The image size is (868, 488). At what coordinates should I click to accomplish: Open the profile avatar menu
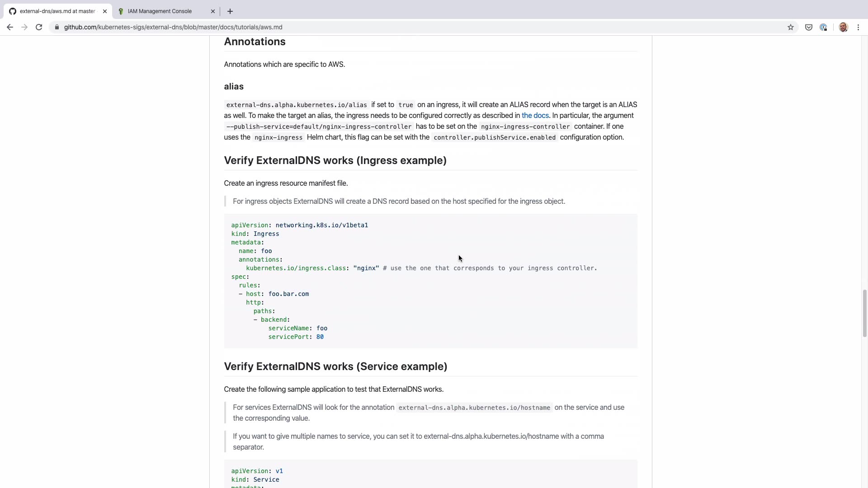pos(843,27)
